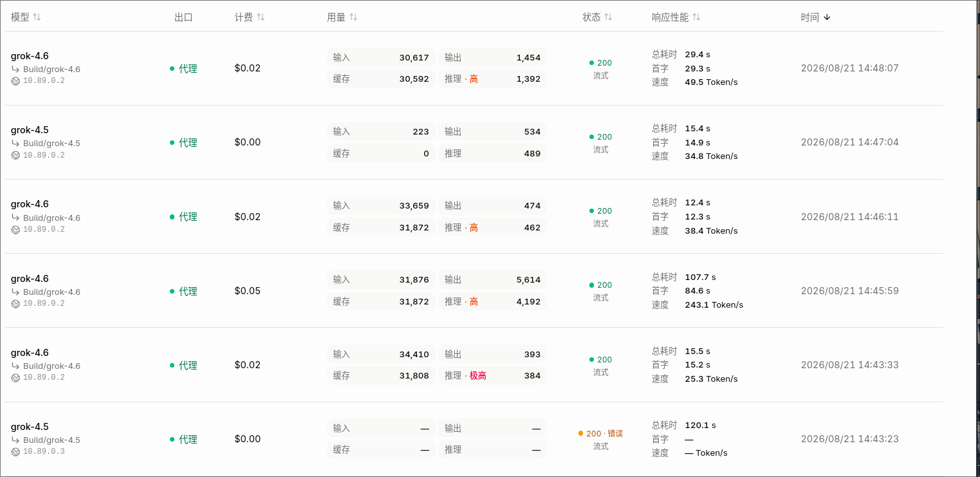980x477 pixels.
Task: Click globe icon beside 10.89.0.3
Action: click(x=15, y=451)
